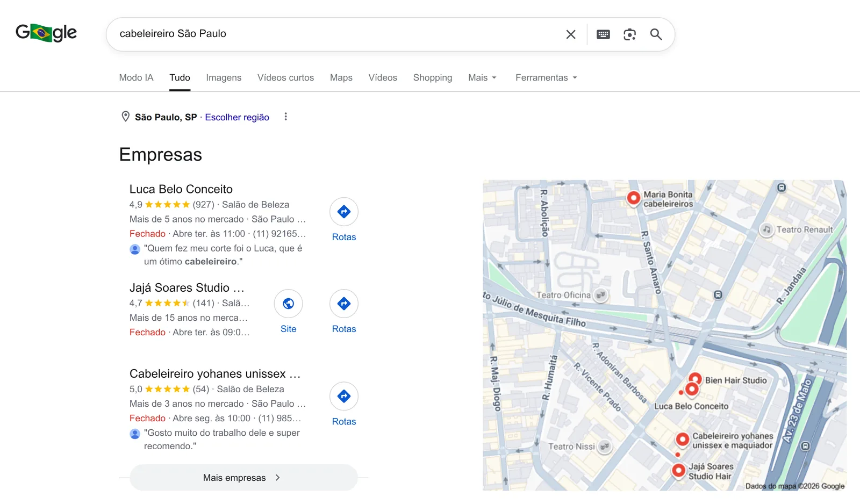Click the location pin icon beside São Paulo, SP
The image size is (860, 504).
pos(125,117)
